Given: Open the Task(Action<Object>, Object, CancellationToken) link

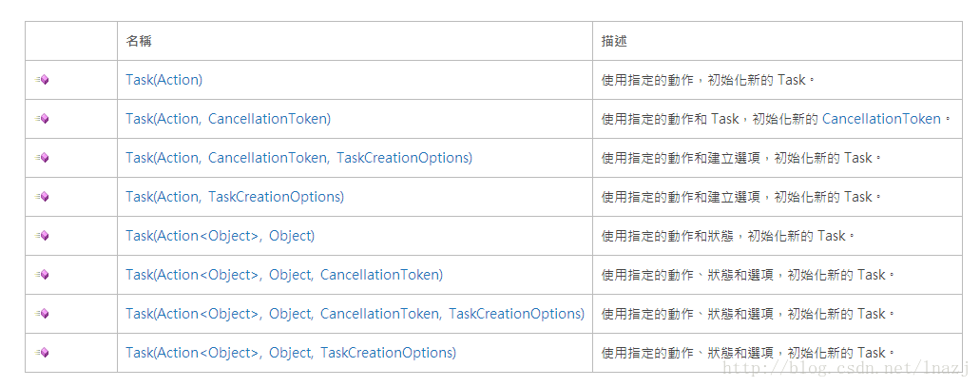Looking at the screenshot, I should coord(284,275).
